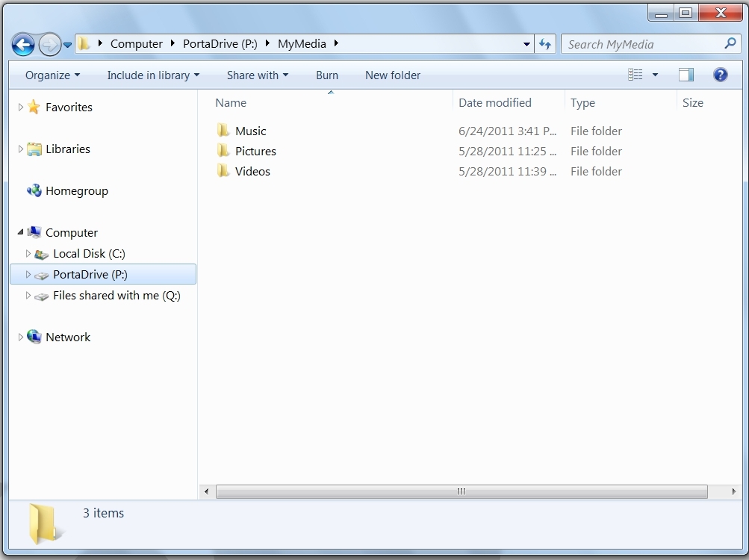Click the scroll right arrow

[734, 491]
